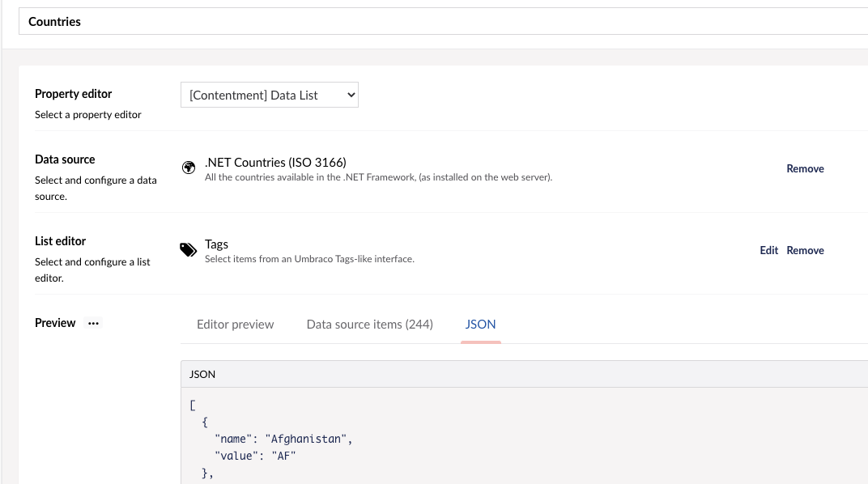Click the Preview label
The height and width of the screenshot is (484, 868).
[55, 323]
